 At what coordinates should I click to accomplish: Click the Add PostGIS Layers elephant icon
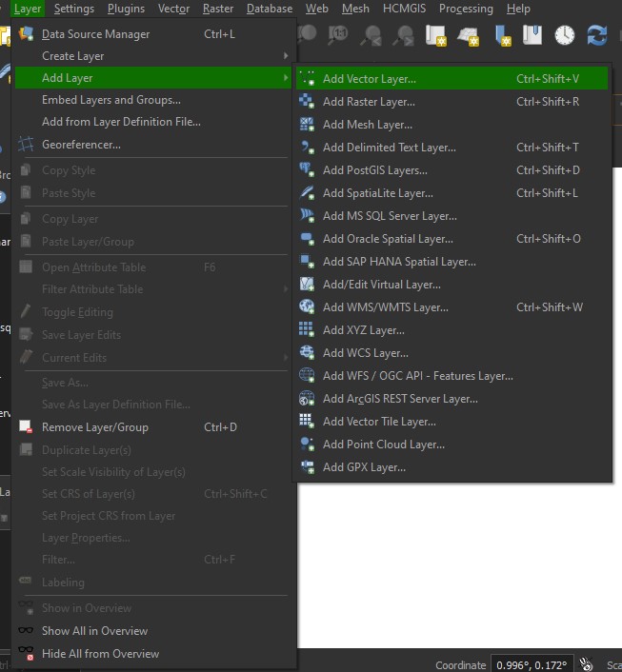(307, 170)
